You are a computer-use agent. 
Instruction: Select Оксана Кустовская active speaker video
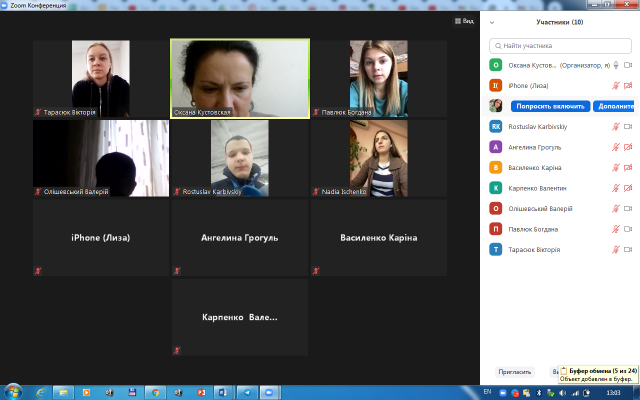point(240,78)
